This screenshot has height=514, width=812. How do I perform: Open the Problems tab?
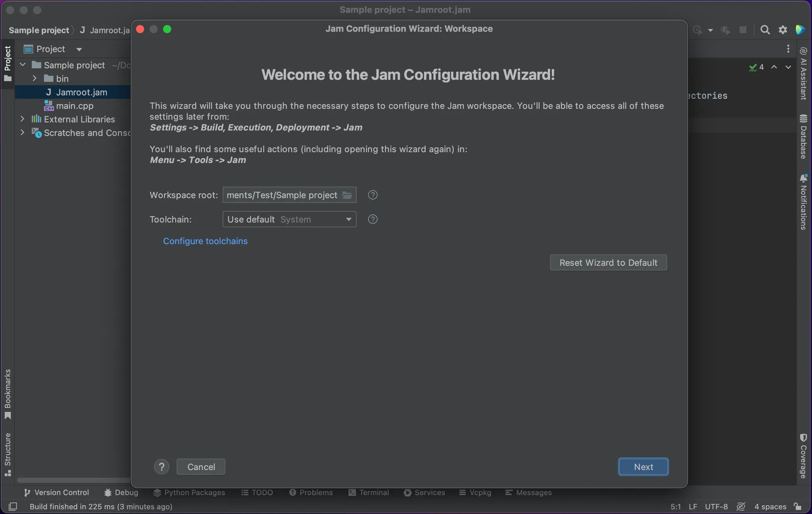pyautogui.click(x=311, y=493)
